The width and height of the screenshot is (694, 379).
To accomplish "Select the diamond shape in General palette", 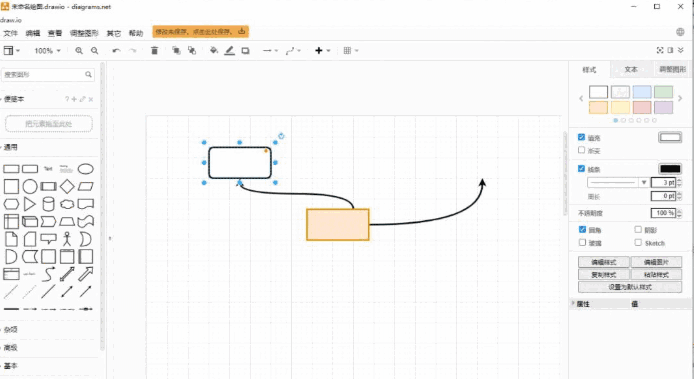I will (x=67, y=186).
